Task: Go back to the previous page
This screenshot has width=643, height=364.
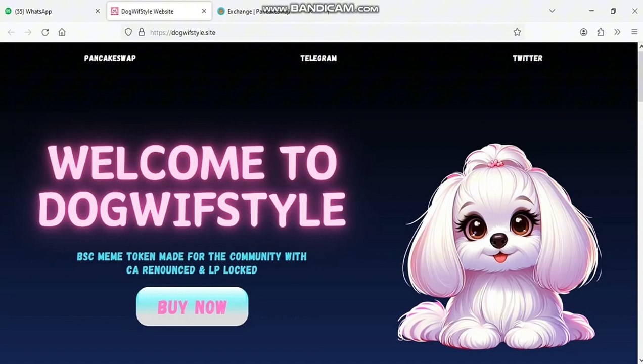Action: point(11,32)
